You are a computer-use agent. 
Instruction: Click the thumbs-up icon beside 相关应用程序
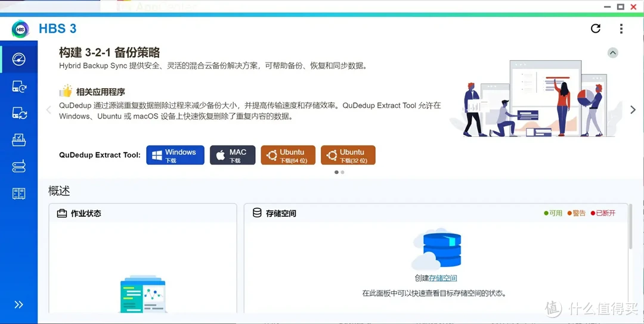tap(66, 91)
